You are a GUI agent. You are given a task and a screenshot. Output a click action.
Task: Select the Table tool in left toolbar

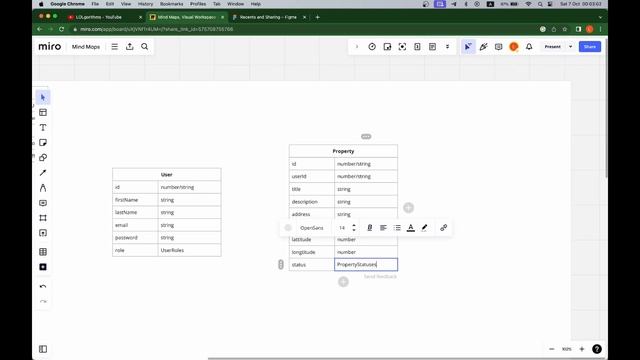pos(43,252)
